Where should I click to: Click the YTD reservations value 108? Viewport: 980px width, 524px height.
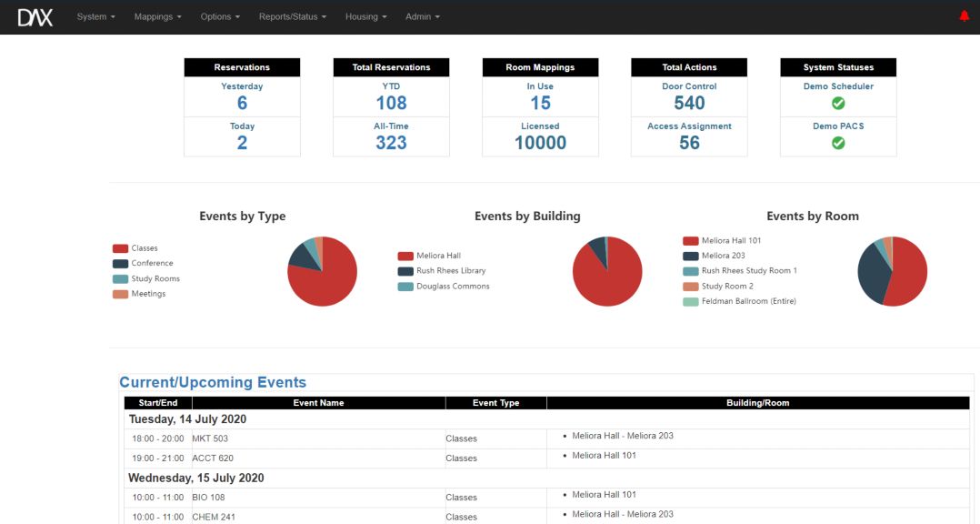point(391,103)
